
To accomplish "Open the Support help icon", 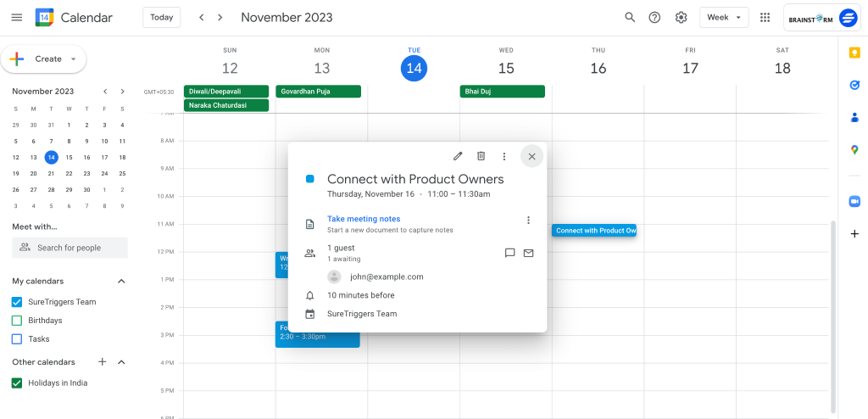I will [655, 17].
